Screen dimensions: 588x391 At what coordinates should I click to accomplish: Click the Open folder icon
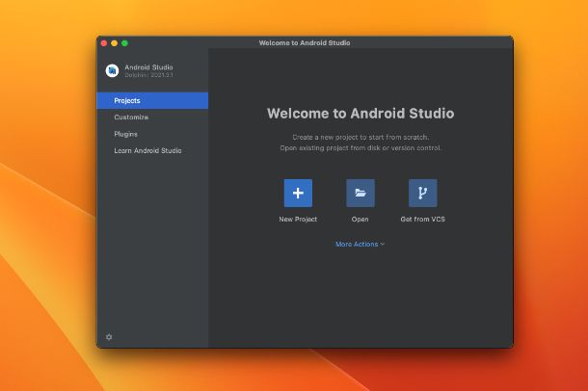361,193
